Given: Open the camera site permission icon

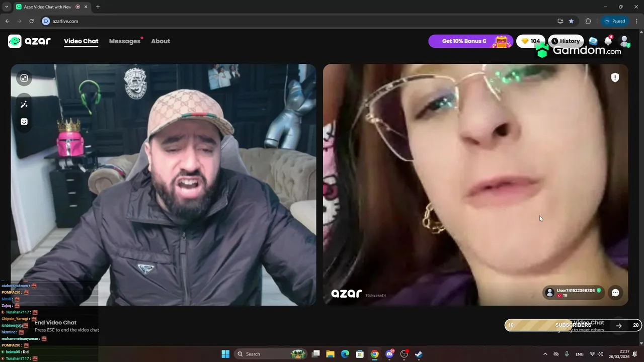Looking at the screenshot, I should pyautogui.click(x=46, y=21).
